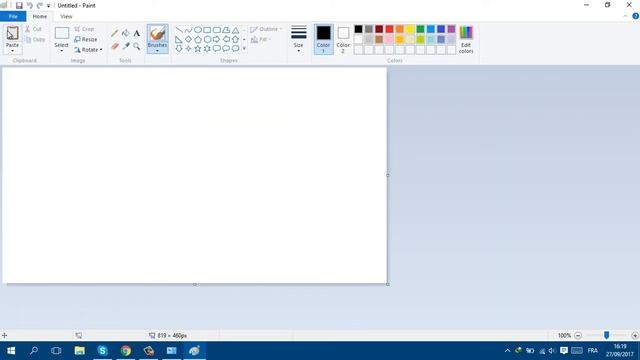Choose the Six-point star shape
Image resolution: width=640 pixels, height=360 pixels.
[207, 49]
